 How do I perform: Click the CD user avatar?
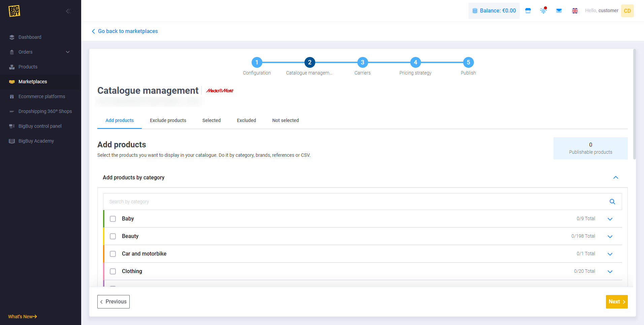tap(627, 11)
